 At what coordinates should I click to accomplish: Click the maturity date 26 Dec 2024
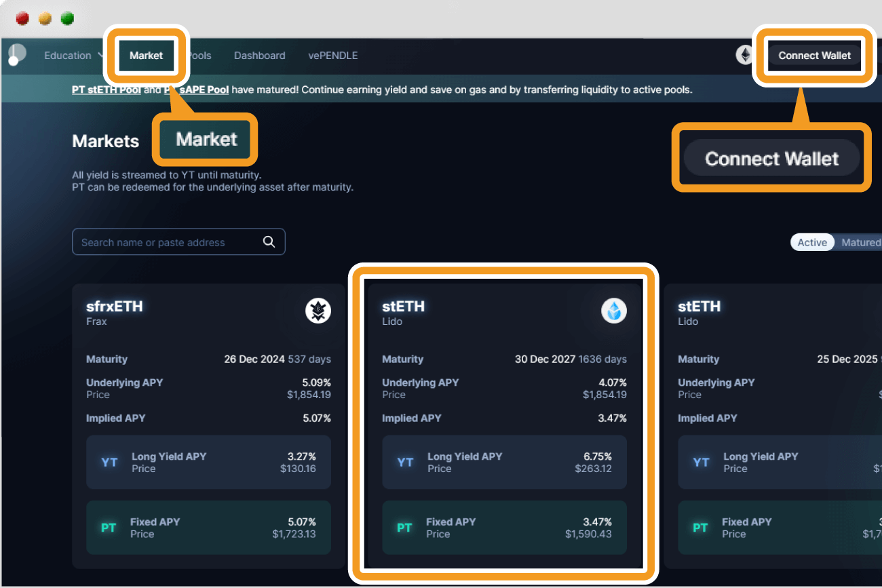click(x=254, y=359)
